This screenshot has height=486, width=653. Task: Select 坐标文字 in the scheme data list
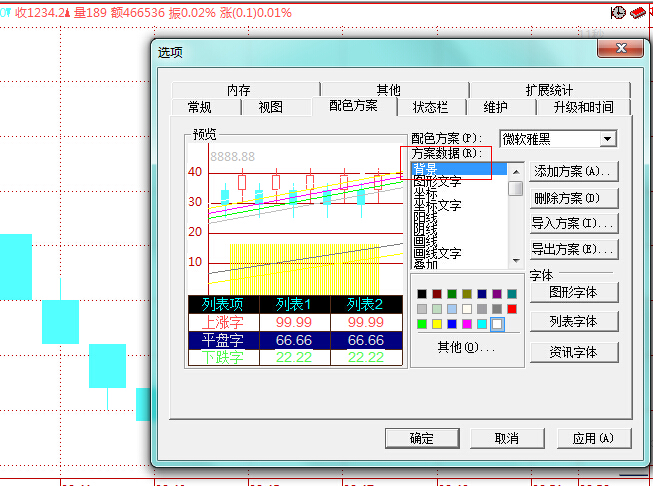[437, 205]
